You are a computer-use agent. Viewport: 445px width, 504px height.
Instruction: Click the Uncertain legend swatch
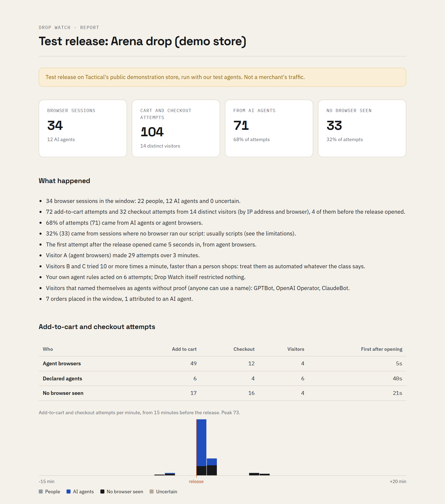pos(152,491)
